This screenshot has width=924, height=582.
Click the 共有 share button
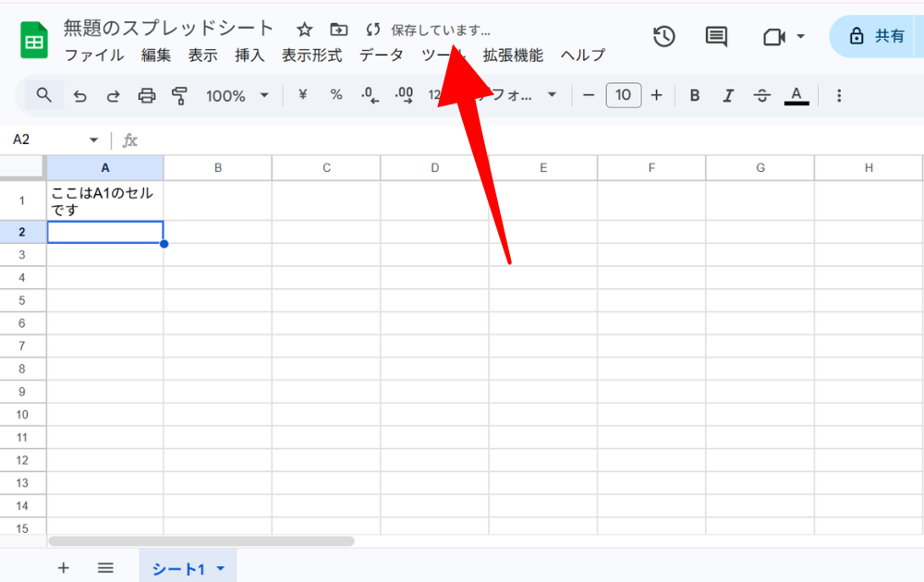(x=877, y=37)
